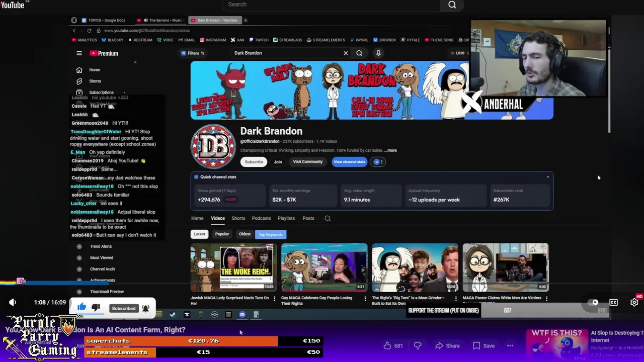This screenshot has height=362, width=644.
Task: Expand channel description with ...more
Action: pos(391,150)
